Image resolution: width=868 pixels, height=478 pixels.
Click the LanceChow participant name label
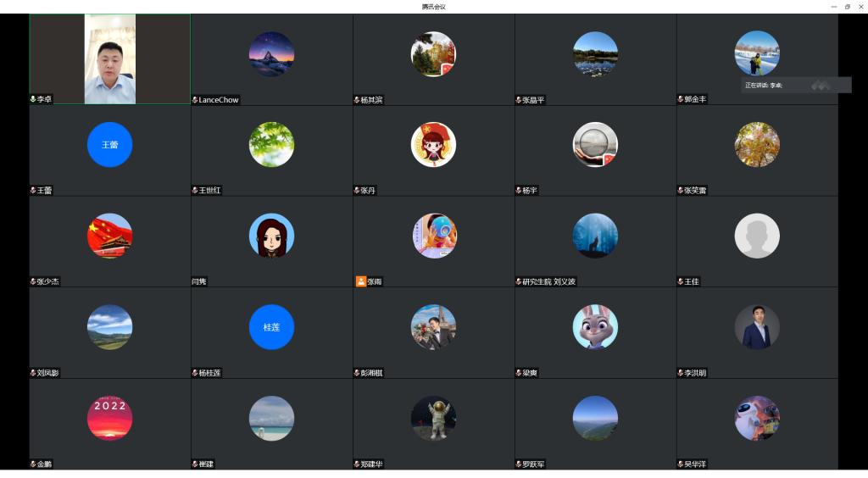[219, 100]
